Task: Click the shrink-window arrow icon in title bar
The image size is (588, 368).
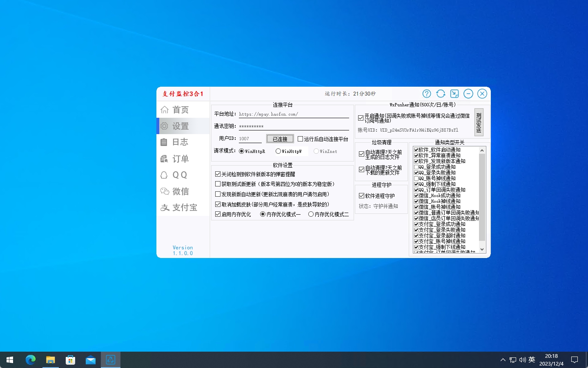Action: tap(454, 94)
